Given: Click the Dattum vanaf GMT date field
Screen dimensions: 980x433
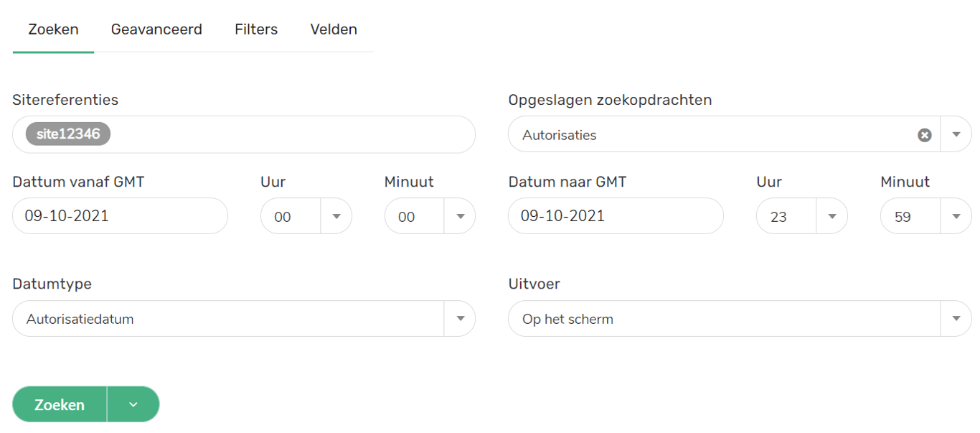Looking at the screenshot, I should click(120, 216).
